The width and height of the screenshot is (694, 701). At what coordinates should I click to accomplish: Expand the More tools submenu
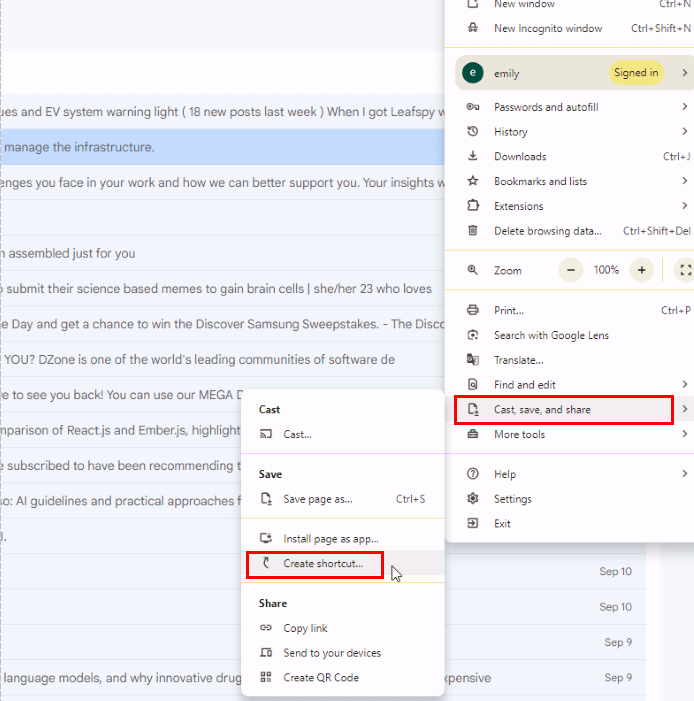pyautogui.click(x=684, y=435)
